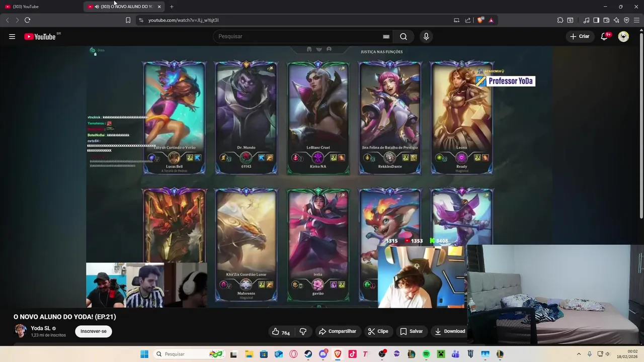
Task: Open the on-screen keyboard icon in search box
Action: 386,36
